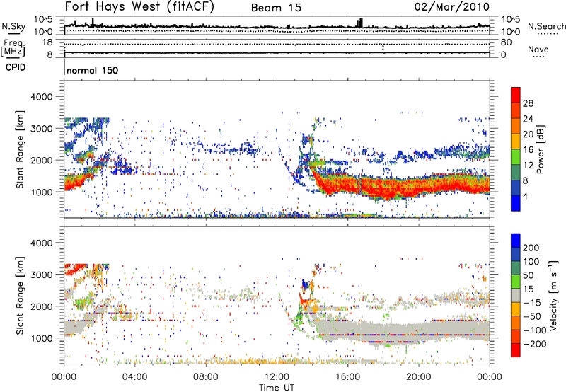This screenshot has width=566, height=392.
Task: Click the velocity panel 'Slant Range [km]' label
Action: click(x=20, y=296)
